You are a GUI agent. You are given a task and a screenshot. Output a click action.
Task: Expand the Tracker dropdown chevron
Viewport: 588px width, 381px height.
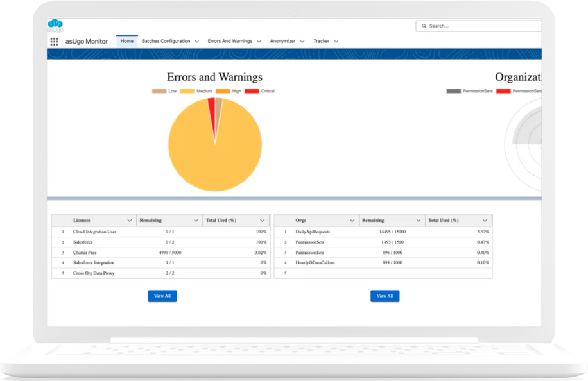point(336,42)
